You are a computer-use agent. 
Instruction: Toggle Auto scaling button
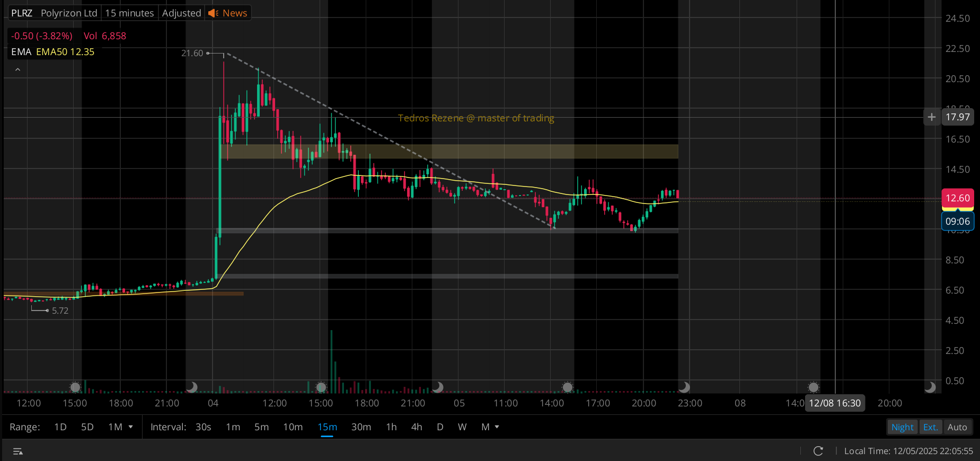[x=957, y=427]
